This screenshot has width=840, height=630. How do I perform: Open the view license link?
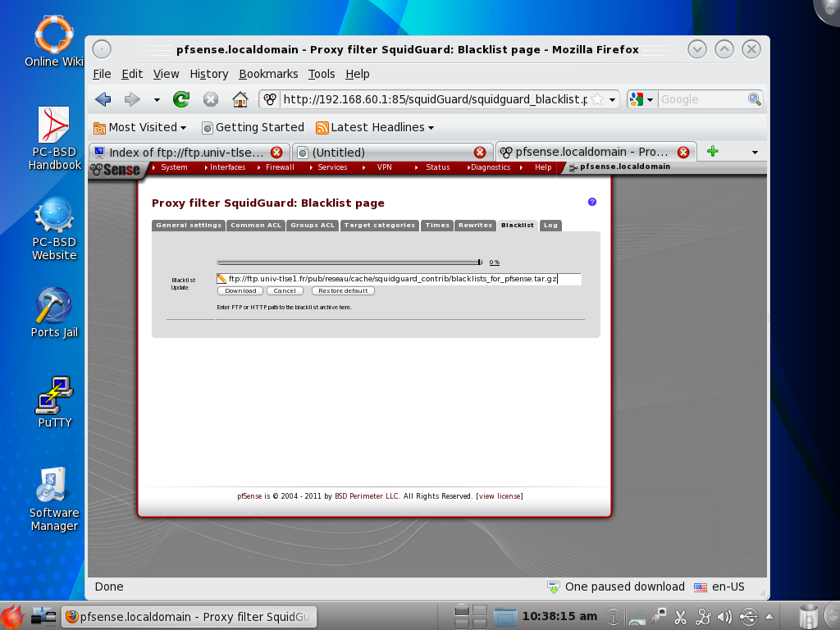coord(500,496)
